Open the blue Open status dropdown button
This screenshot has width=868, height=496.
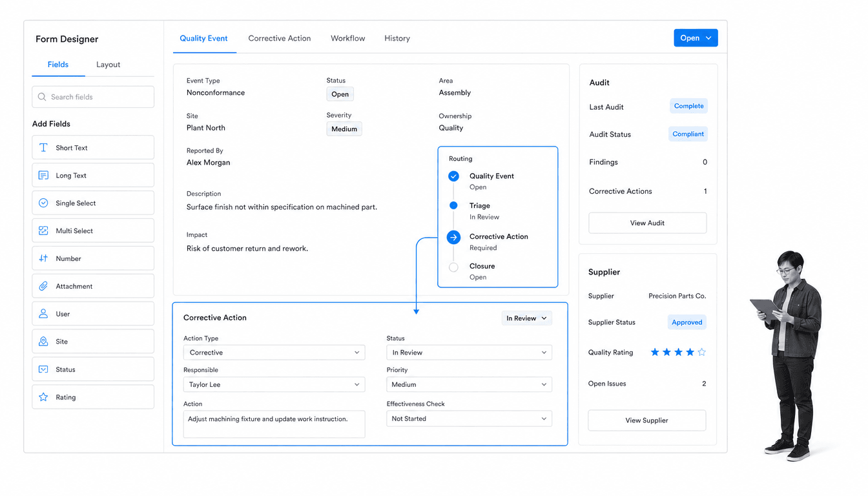click(696, 38)
